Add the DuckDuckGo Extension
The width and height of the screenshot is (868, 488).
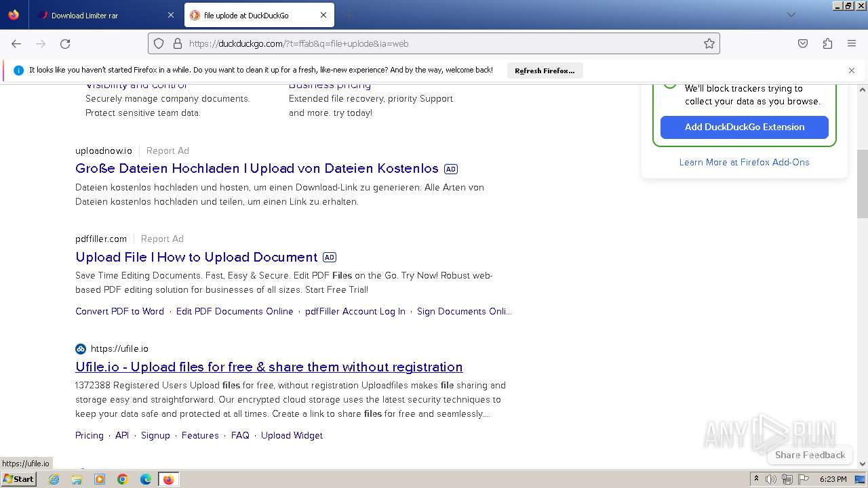tap(745, 127)
